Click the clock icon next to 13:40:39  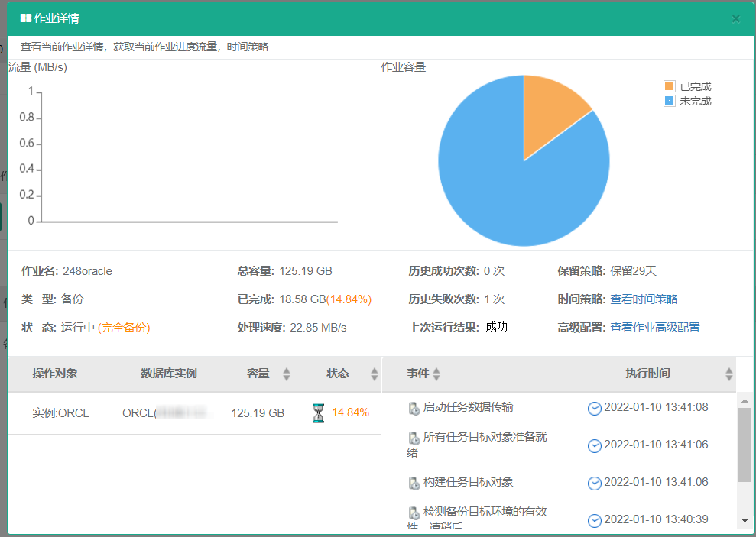(x=595, y=520)
